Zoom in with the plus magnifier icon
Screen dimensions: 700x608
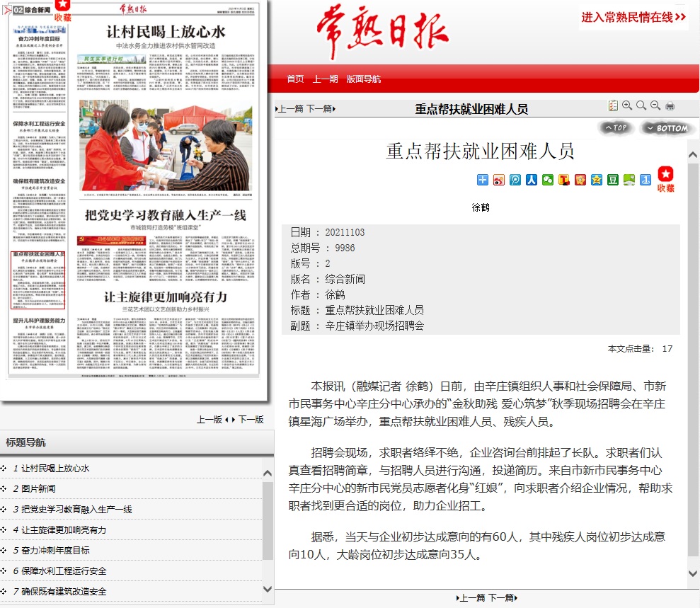pos(627,105)
